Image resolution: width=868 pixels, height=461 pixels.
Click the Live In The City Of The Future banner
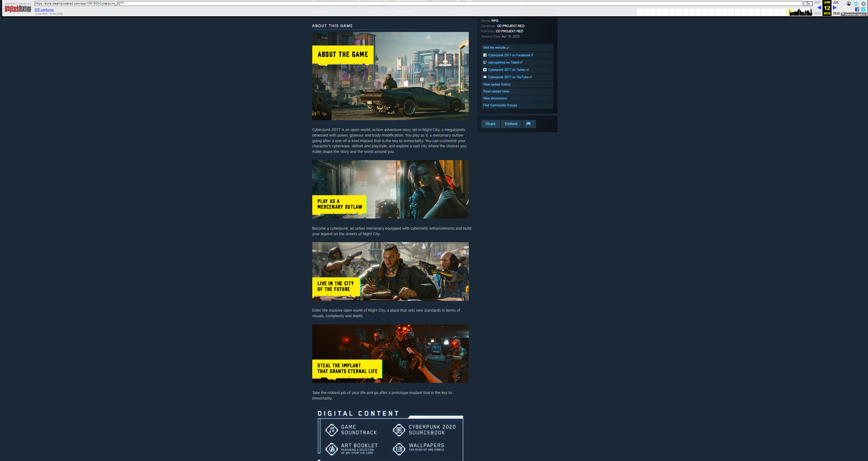pos(390,272)
